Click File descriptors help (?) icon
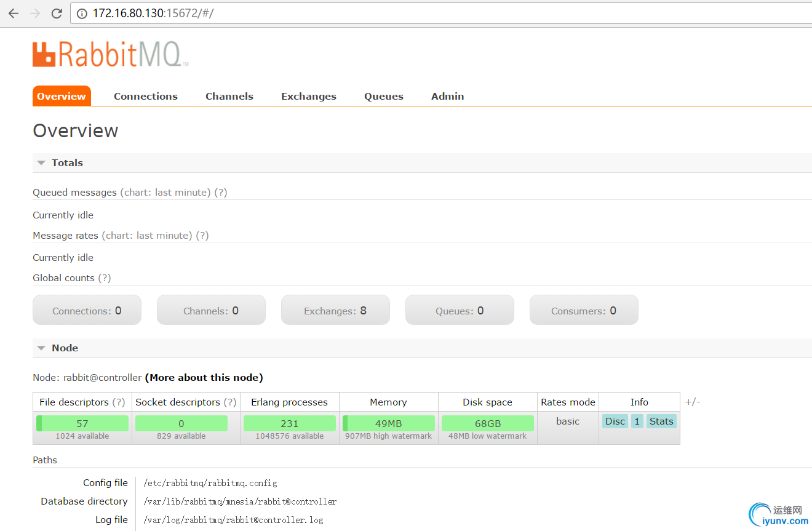The image size is (812, 531). (x=119, y=402)
